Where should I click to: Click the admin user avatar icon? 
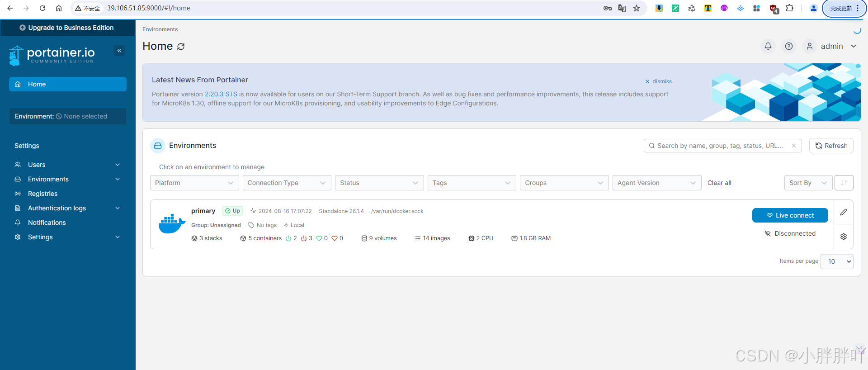click(810, 46)
